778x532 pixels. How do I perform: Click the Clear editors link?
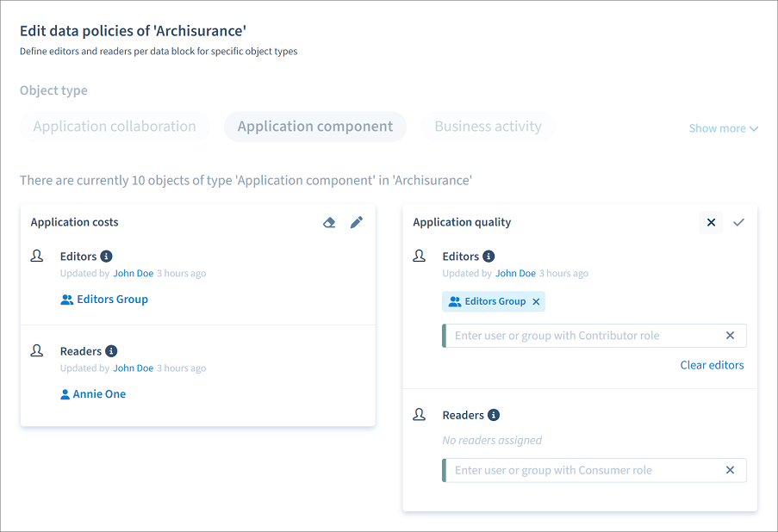coord(712,365)
